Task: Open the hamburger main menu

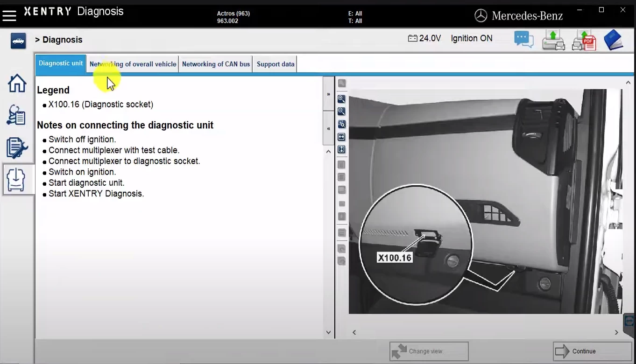Action: click(9, 15)
